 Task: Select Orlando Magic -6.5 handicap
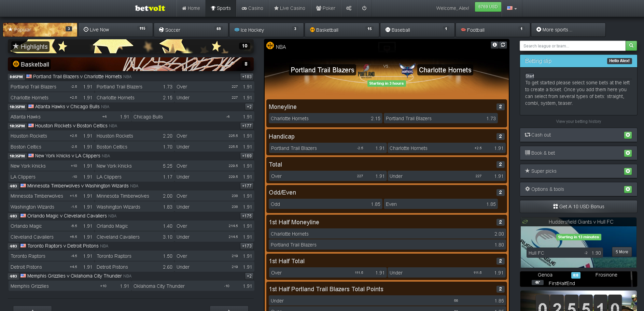[52, 226]
